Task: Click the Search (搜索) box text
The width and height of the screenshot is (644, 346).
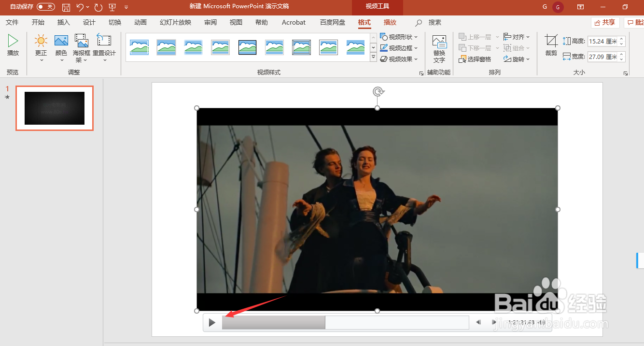Action: 435,22
